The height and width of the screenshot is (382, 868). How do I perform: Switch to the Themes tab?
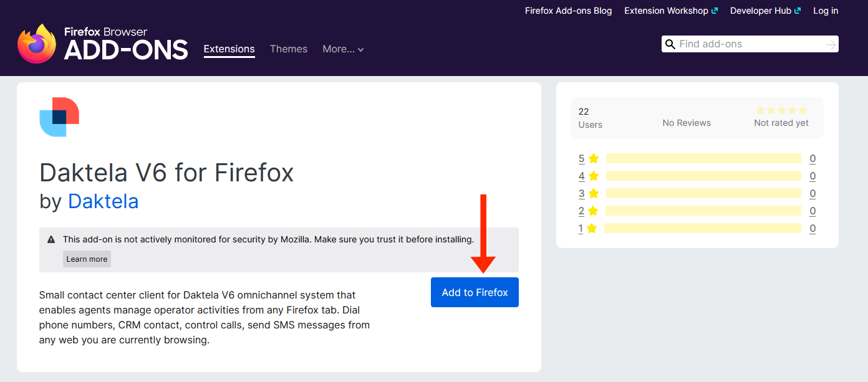coord(288,49)
